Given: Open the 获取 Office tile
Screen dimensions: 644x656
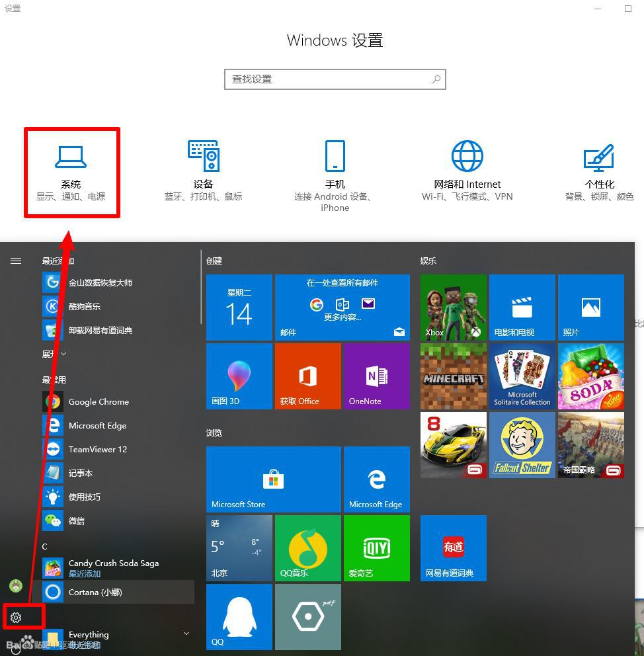Looking at the screenshot, I should click(x=307, y=376).
